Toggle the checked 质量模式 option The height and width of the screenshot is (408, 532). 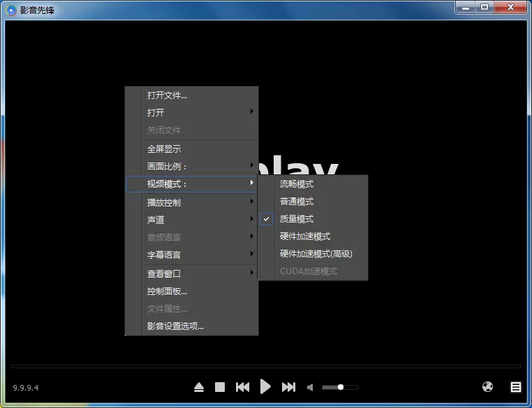(x=313, y=219)
